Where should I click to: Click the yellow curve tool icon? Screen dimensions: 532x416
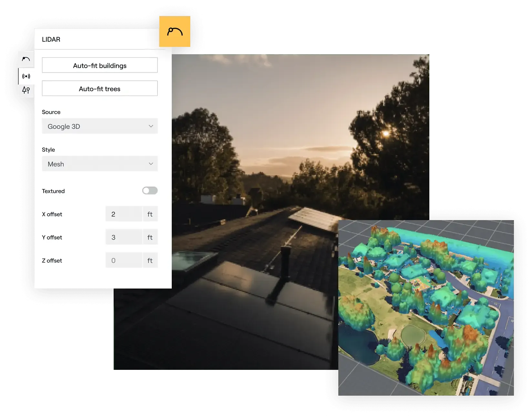pos(175,32)
